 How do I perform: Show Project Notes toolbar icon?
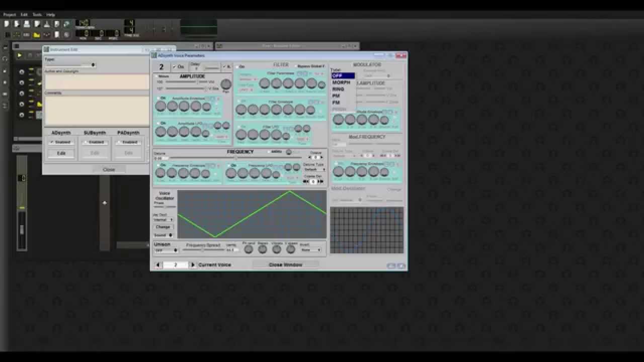coord(57,34)
